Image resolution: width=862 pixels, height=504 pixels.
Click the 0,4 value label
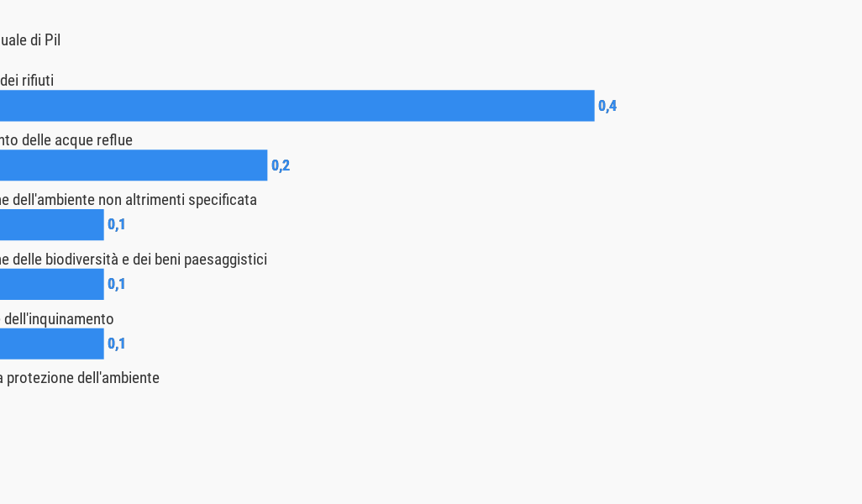[607, 106]
